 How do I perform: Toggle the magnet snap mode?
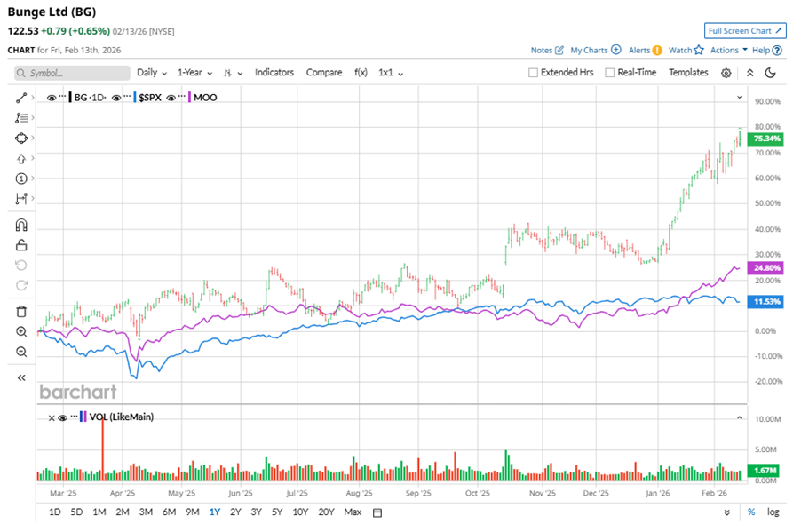(21, 226)
